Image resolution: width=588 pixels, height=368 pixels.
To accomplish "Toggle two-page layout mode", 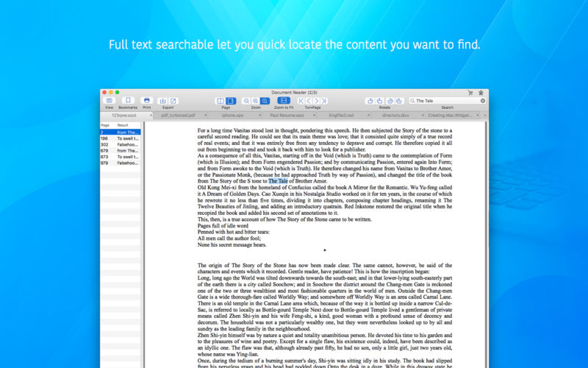I will tap(220, 101).
